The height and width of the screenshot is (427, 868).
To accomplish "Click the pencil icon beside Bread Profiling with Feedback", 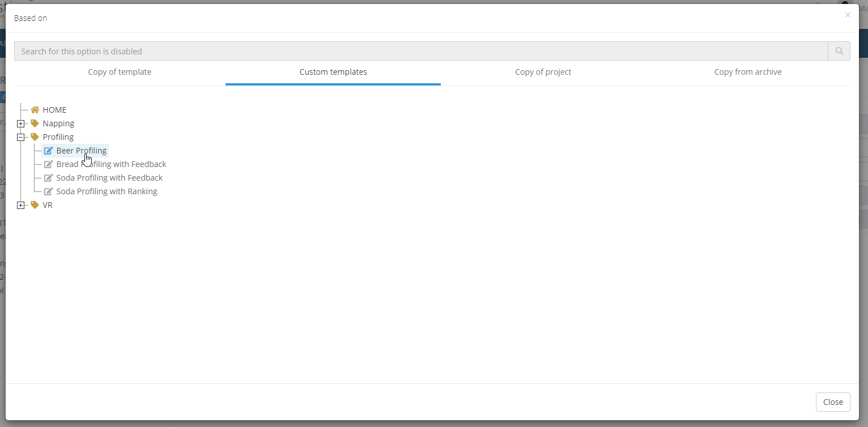I will click(48, 164).
